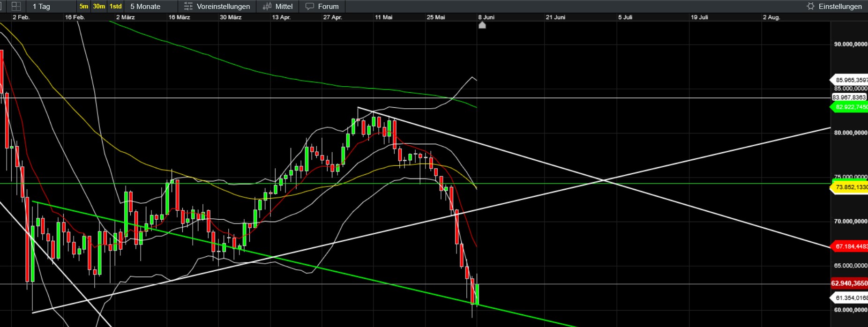
Task: Open the 1 Tag interval dropdown
Action: click(x=50, y=6)
